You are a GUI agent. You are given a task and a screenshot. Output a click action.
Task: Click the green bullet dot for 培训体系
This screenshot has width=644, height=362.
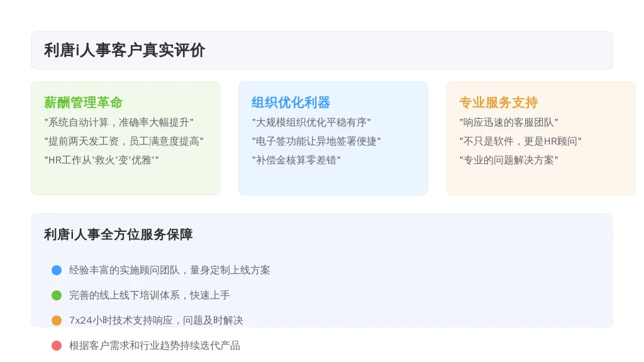click(x=57, y=295)
